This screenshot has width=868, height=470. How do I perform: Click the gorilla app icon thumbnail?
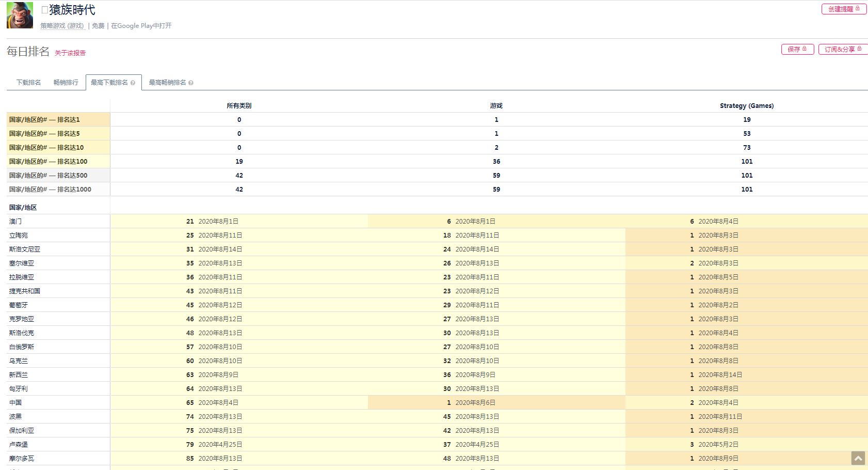20,15
